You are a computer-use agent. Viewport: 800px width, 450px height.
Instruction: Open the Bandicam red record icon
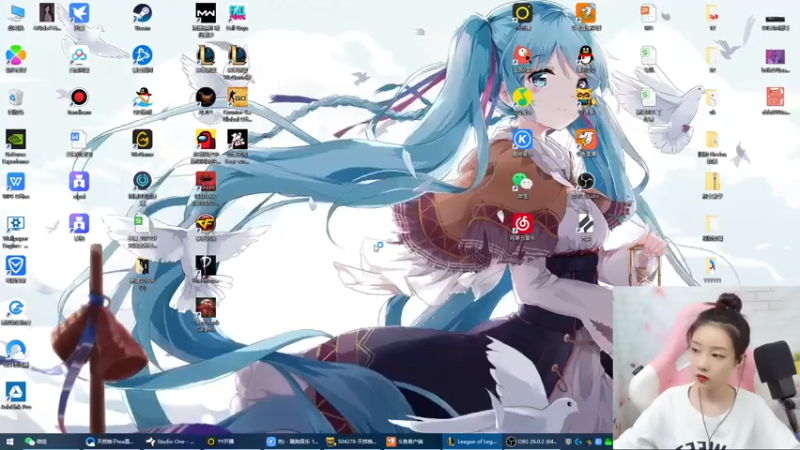79,97
